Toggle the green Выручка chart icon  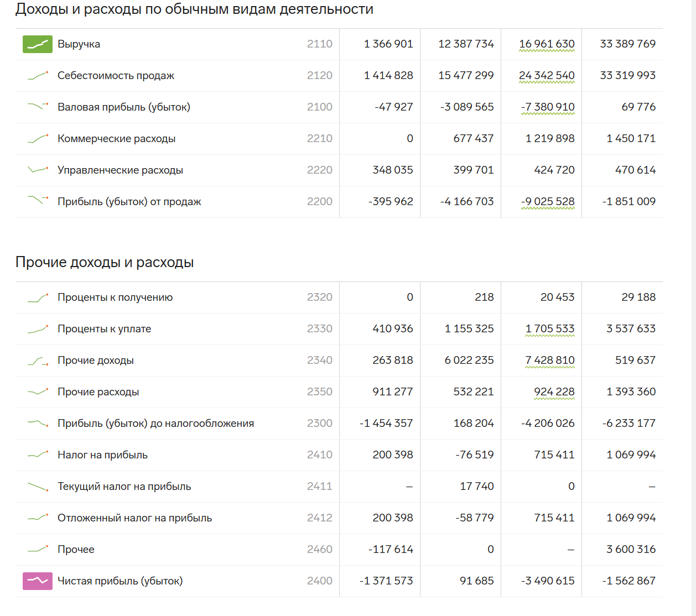(x=38, y=44)
